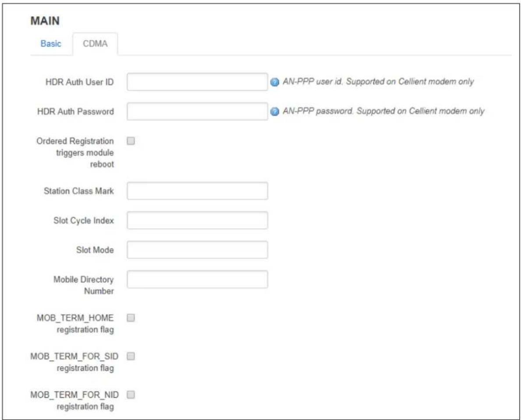This screenshot has width=521, height=420.
Task: Click the Slot Cycle Index input
Action: coord(197,220)
